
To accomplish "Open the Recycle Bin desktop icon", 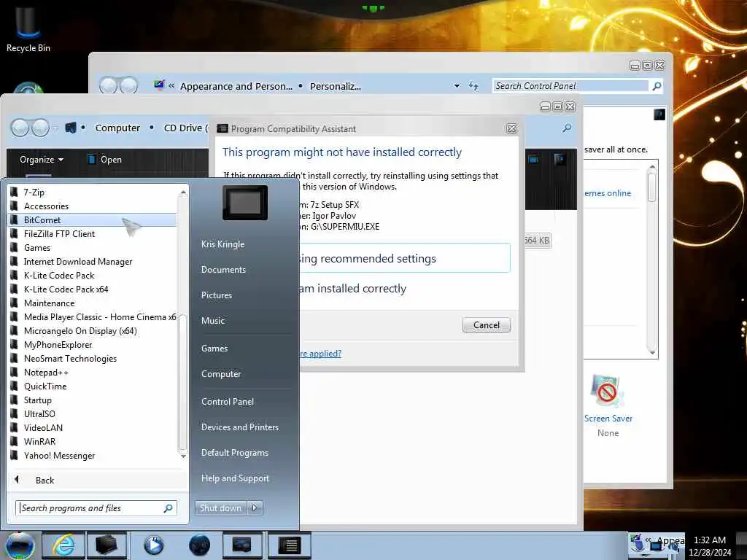I will [28, 28].
